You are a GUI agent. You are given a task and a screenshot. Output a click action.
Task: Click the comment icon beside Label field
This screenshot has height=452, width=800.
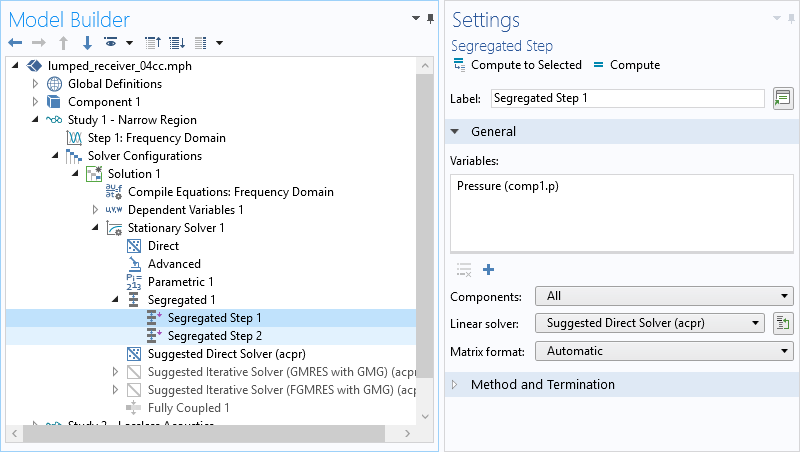point(782,98)
